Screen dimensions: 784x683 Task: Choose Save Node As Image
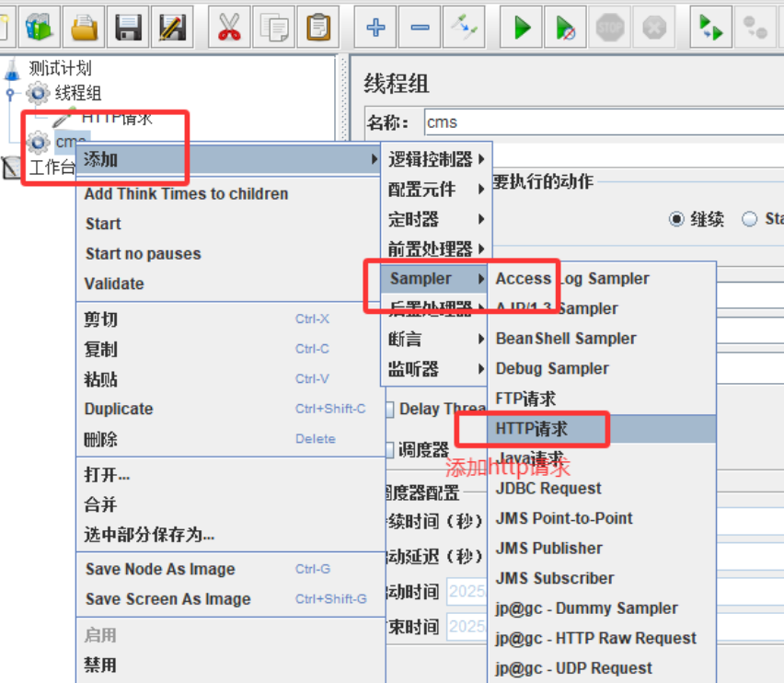230,569
